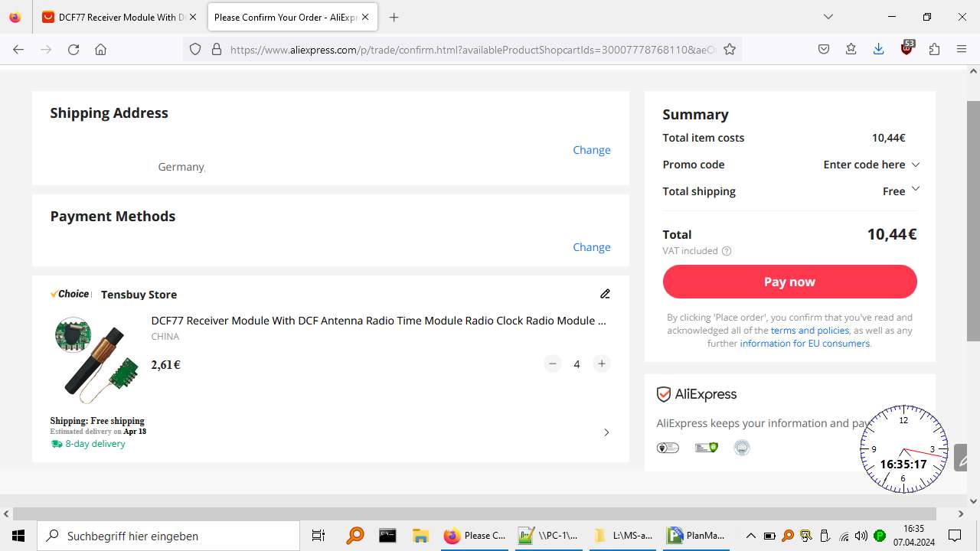Open the Firefox application menu
This screenshot has width=980, height=551.
pos(962,49)
